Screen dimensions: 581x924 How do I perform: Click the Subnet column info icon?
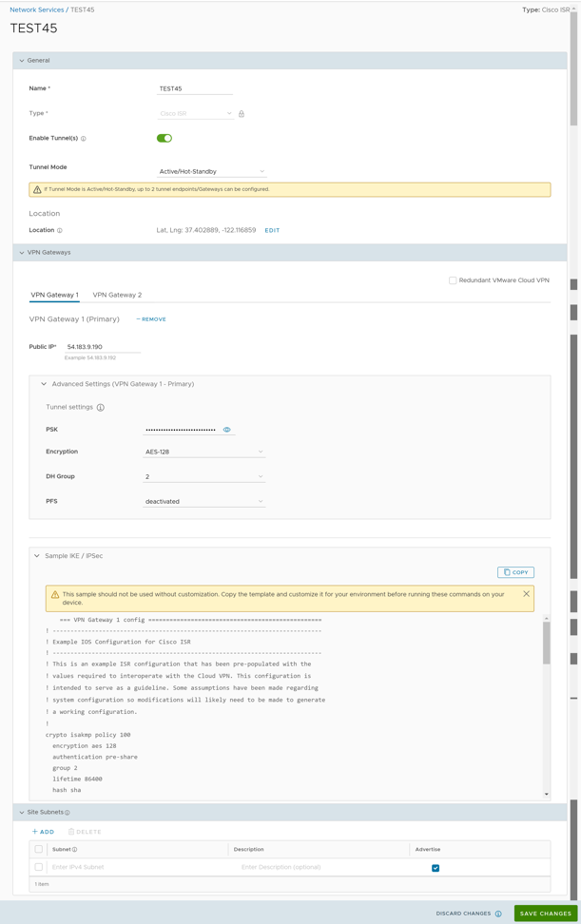click(x=75, y=850)
